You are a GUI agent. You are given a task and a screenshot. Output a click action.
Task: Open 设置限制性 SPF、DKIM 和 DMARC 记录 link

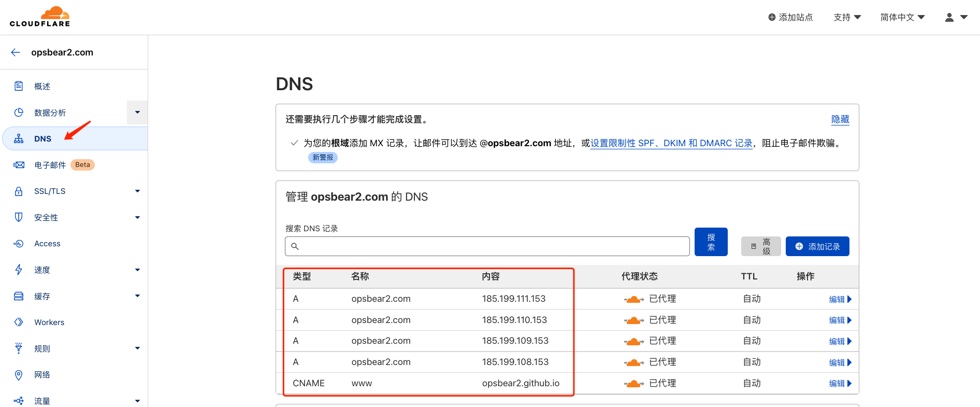pos(671,143)
